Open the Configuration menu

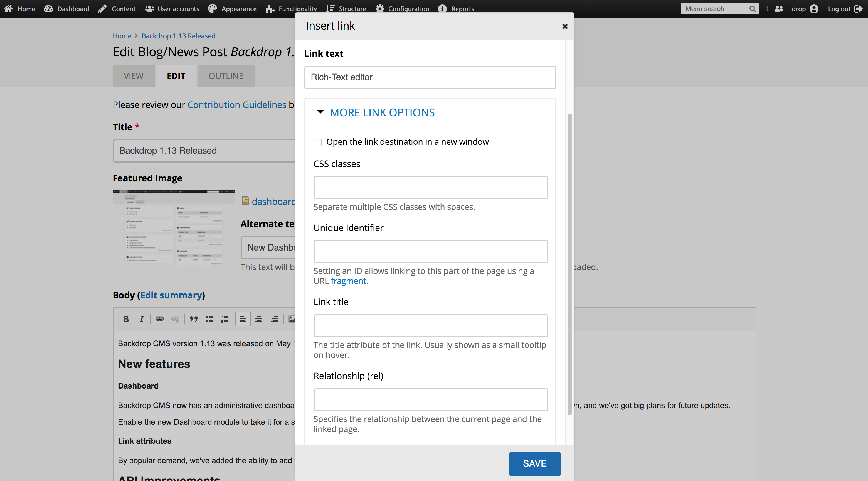point(402,9)
